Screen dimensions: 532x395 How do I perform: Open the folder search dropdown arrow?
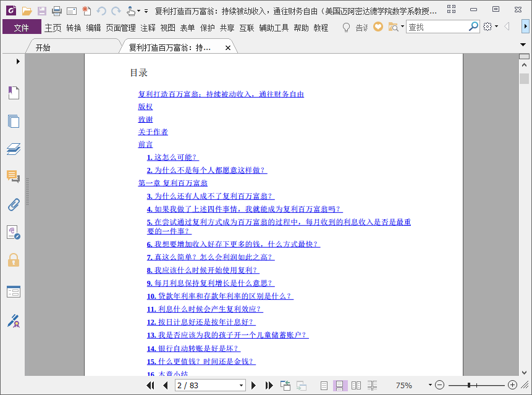[x=402, y=27]
